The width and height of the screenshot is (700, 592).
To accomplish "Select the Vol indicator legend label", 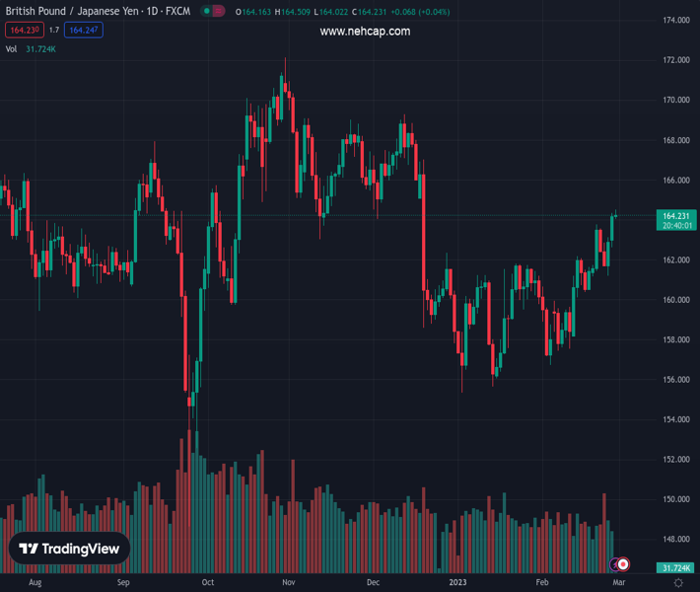I will point(12,48).
